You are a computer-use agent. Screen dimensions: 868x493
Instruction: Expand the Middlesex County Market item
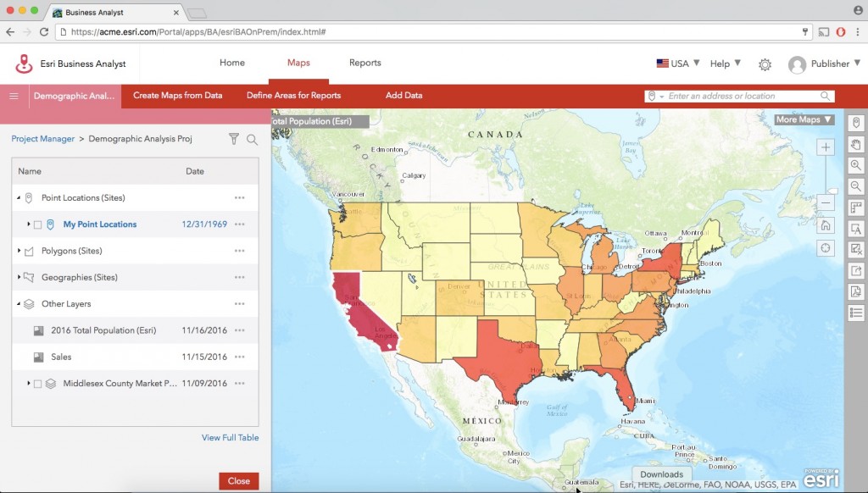pos(28,383)
